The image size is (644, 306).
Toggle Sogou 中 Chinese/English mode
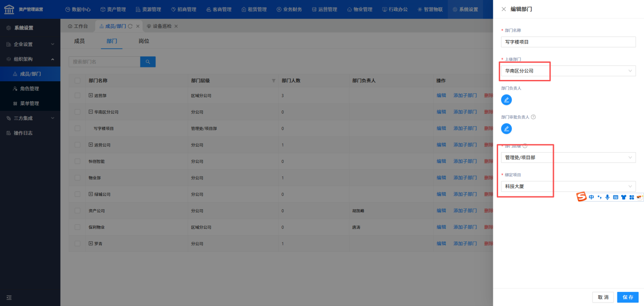592,197
